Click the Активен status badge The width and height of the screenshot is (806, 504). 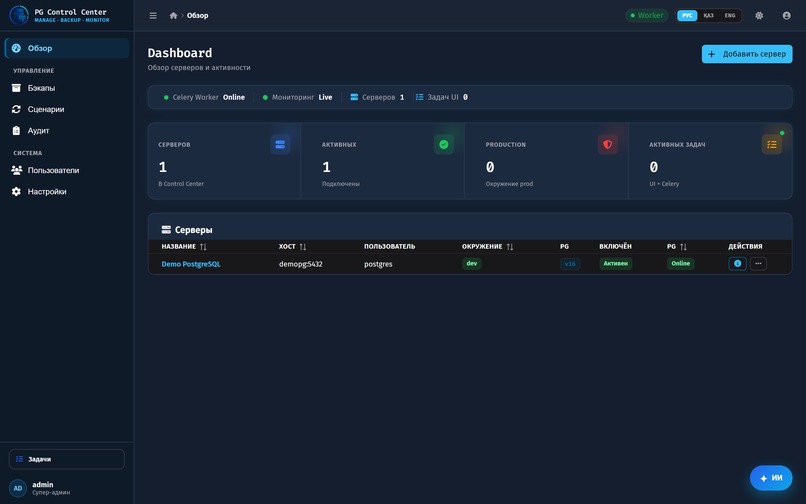pyautogui.click(x=615, y=263)
